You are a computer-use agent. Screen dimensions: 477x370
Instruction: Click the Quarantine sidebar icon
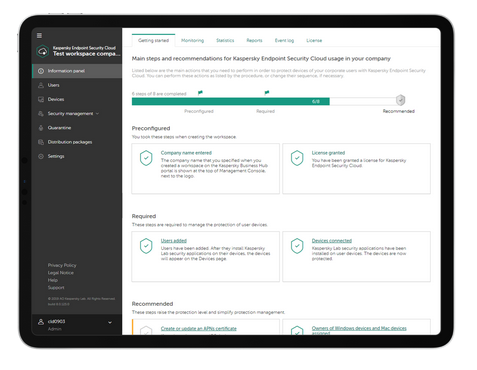click(x=41, y=128)
